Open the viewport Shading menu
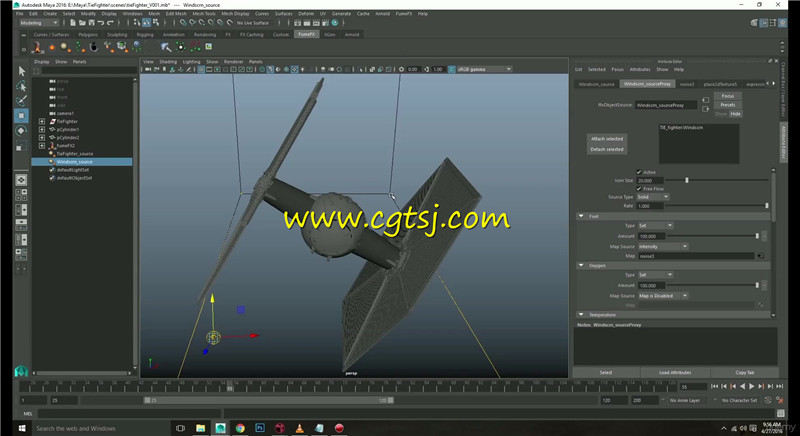Screen dimensions: 800x436 (167, 62)
